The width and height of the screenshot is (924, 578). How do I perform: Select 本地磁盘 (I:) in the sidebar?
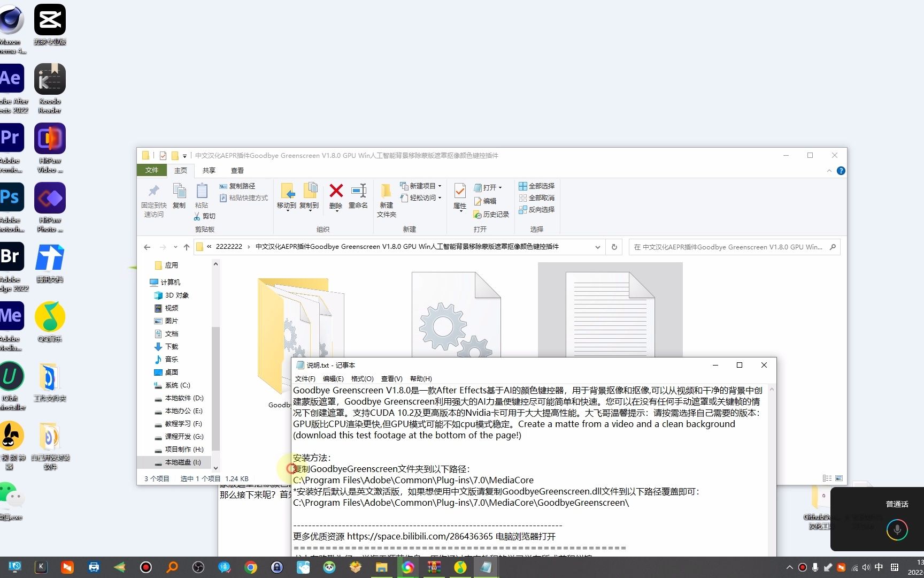182,462
